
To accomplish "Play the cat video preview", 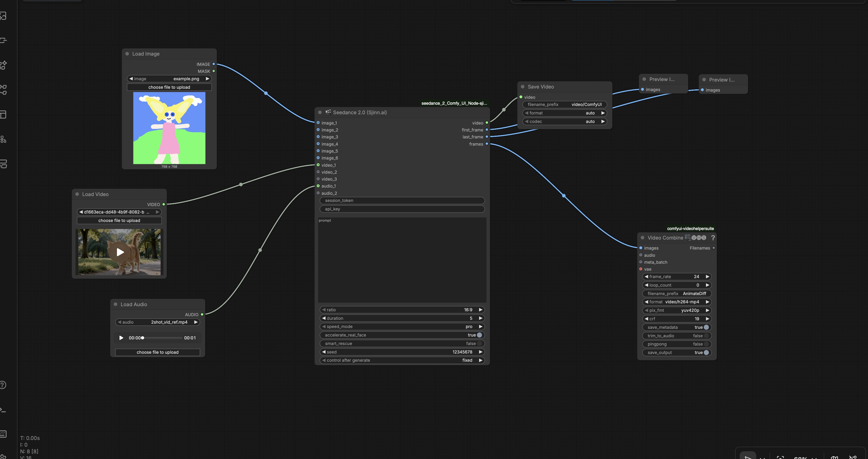I will click(x=120, y=252).
